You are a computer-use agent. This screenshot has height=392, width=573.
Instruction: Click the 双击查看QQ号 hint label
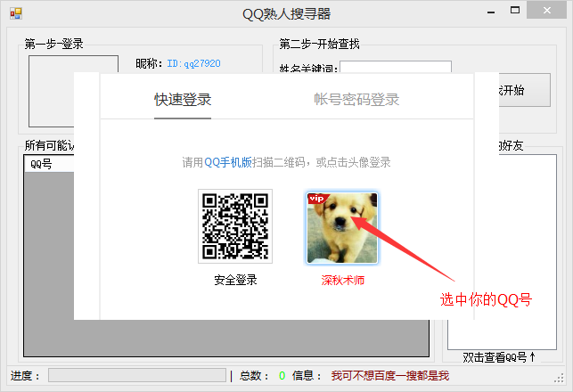(x=499, y=357)
